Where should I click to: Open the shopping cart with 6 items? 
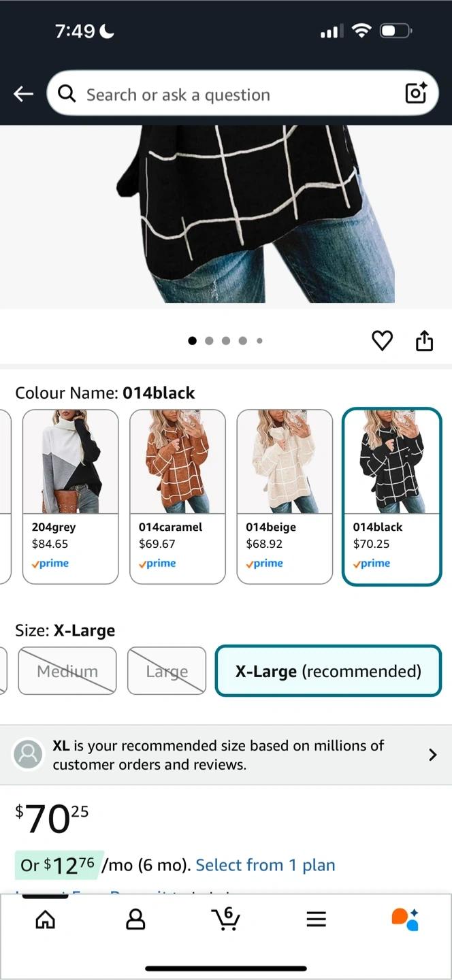click(x=225, y=918)
